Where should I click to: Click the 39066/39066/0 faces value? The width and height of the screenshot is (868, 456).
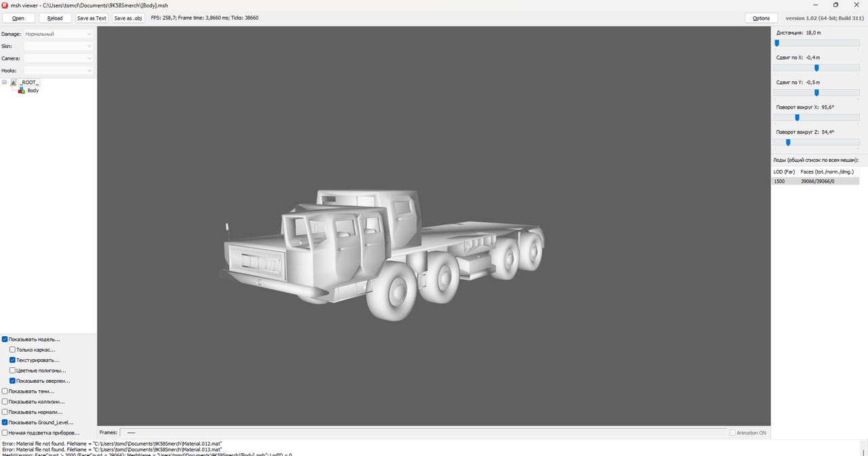818,181
